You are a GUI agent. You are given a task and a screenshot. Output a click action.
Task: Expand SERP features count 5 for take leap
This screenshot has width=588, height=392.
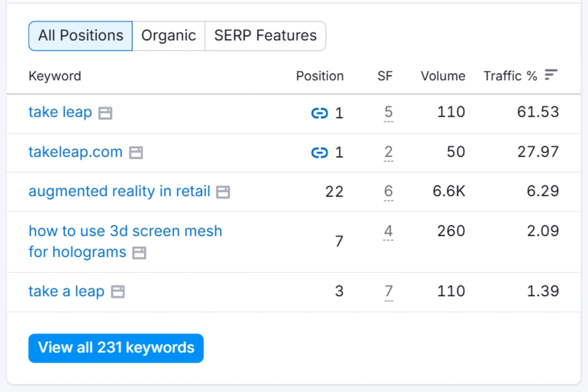coord(388,112)
